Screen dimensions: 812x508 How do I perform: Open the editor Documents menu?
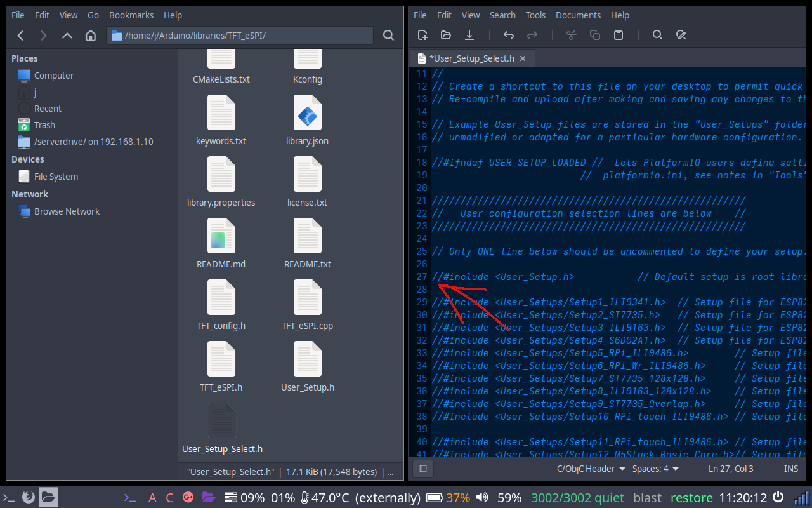(578, 15)
